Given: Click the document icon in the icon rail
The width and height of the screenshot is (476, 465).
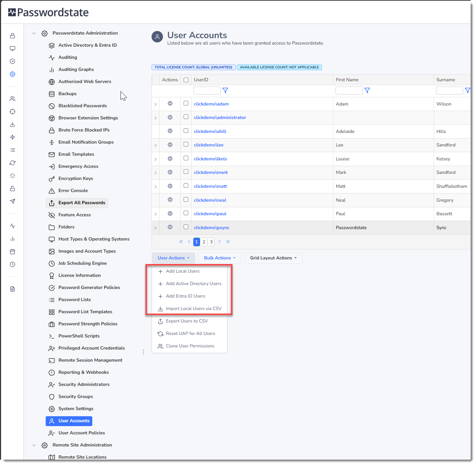Looking at the screenshot, I should point(12,289).
